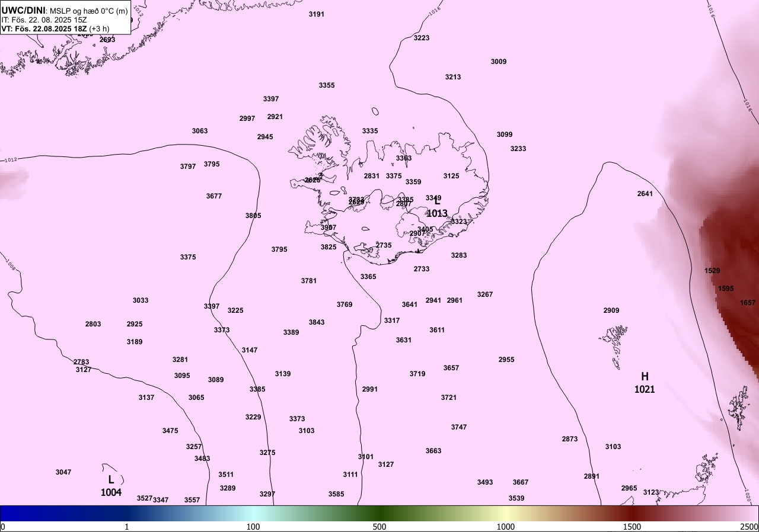Click the height value 3009
This screenshot has width=759, height=532.
pos(499,62)
